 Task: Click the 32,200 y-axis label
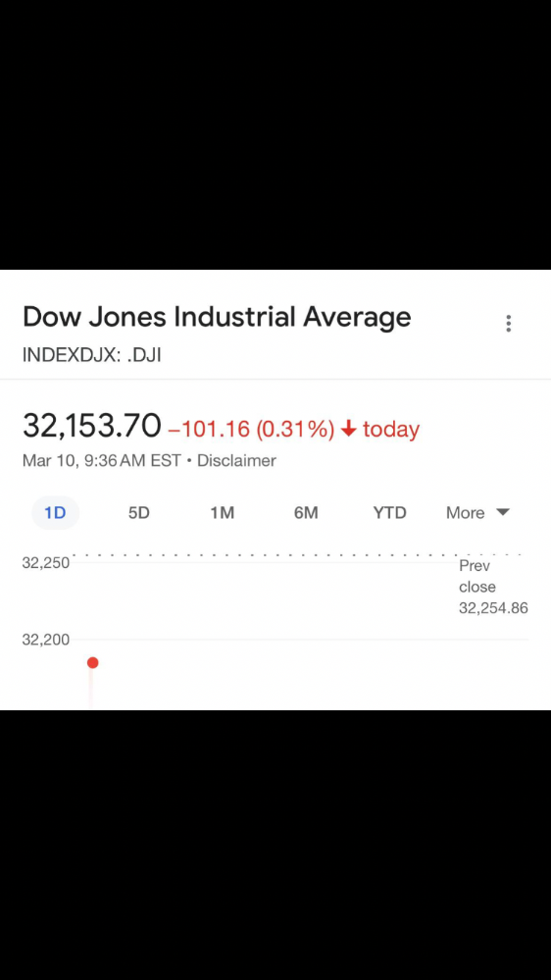point(46,640)
